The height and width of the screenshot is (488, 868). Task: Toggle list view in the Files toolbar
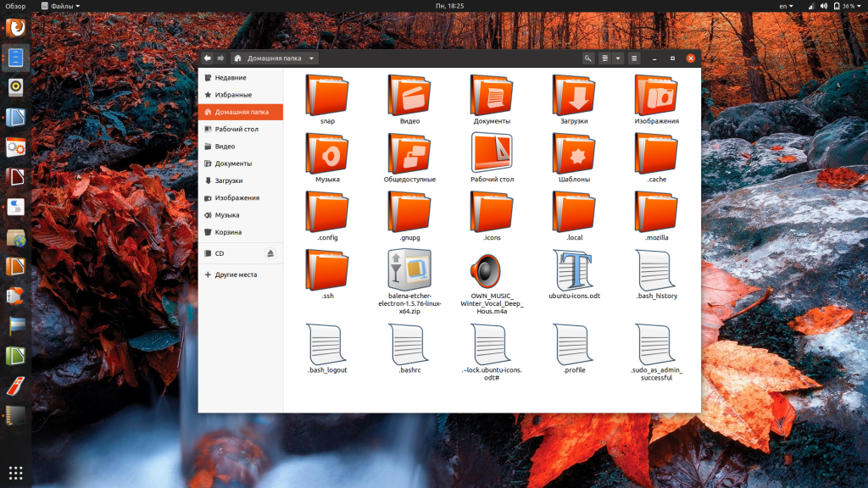click(605, 58)
